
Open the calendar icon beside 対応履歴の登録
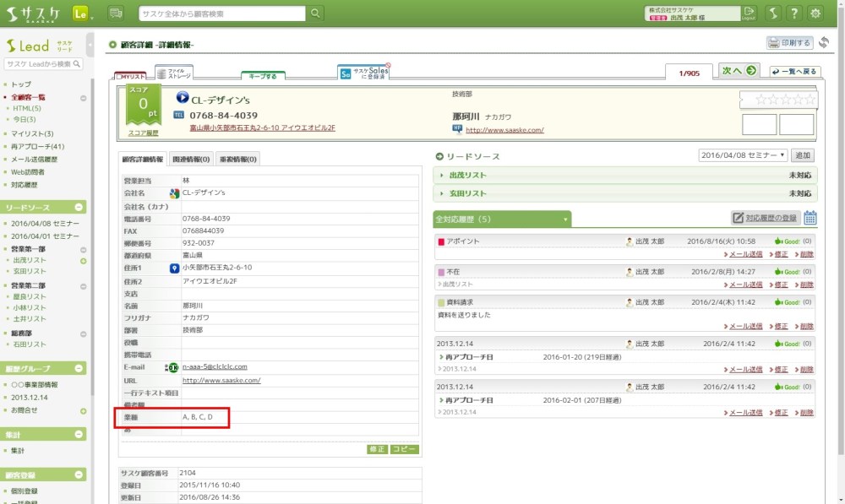point(810,218)
